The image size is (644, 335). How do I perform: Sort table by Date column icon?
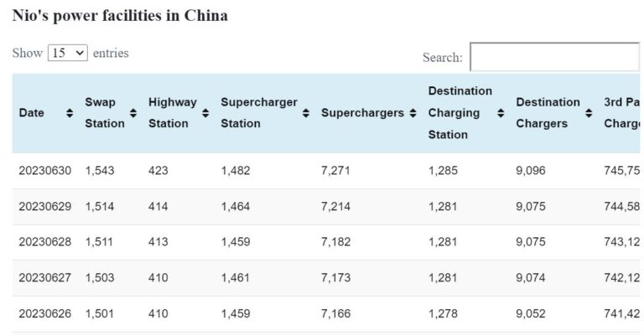[70, 113]
